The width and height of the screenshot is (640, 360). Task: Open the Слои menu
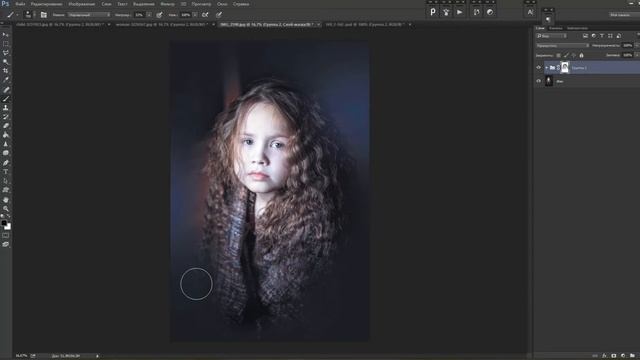pyautogui.click(x=106, y=4)
